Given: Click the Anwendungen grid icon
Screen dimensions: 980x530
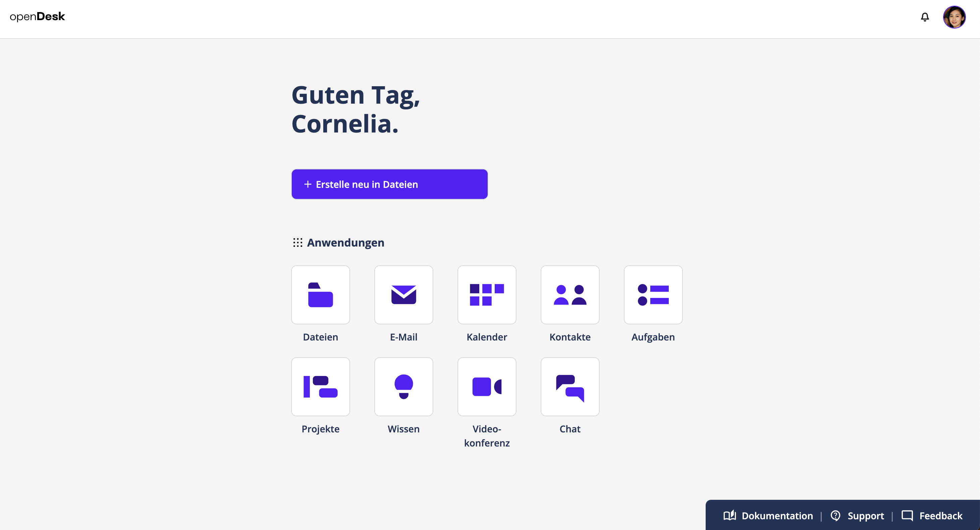Looking at the screenshot, I should click(x=297, y=243).
